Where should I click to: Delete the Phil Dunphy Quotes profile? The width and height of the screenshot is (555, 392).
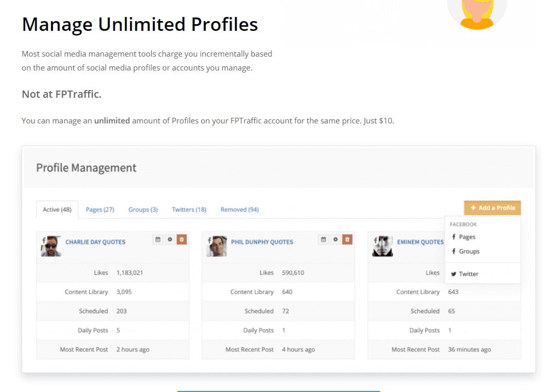click(x=347, y=239)
